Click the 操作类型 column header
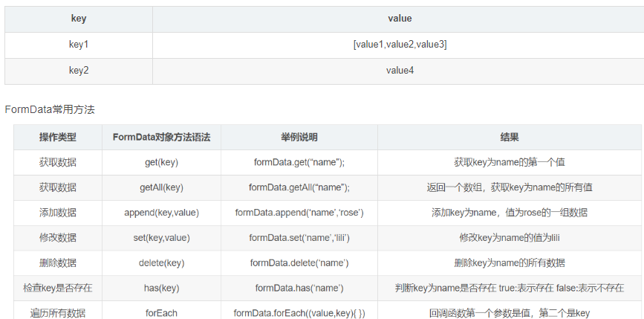The width and height of the screenshot is (644, 319). (58, 138)
